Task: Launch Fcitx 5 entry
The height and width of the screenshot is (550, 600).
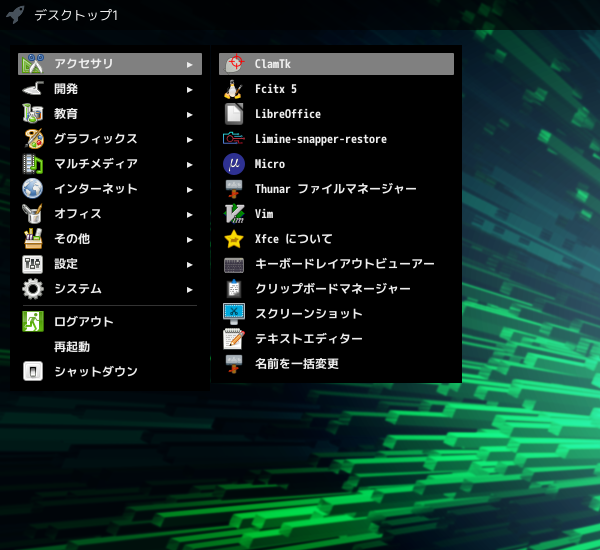Action: click(x=336, y=89)
